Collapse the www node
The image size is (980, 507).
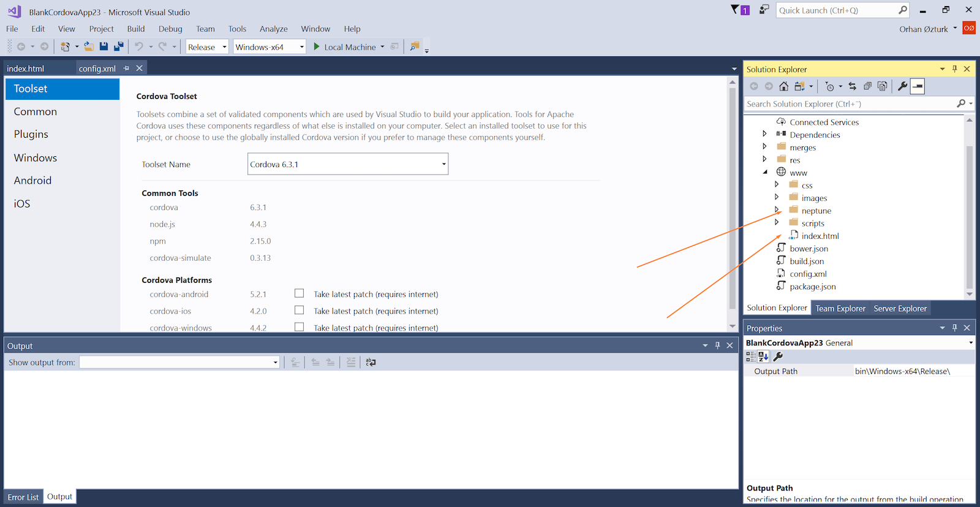click(x=765, y=172)
